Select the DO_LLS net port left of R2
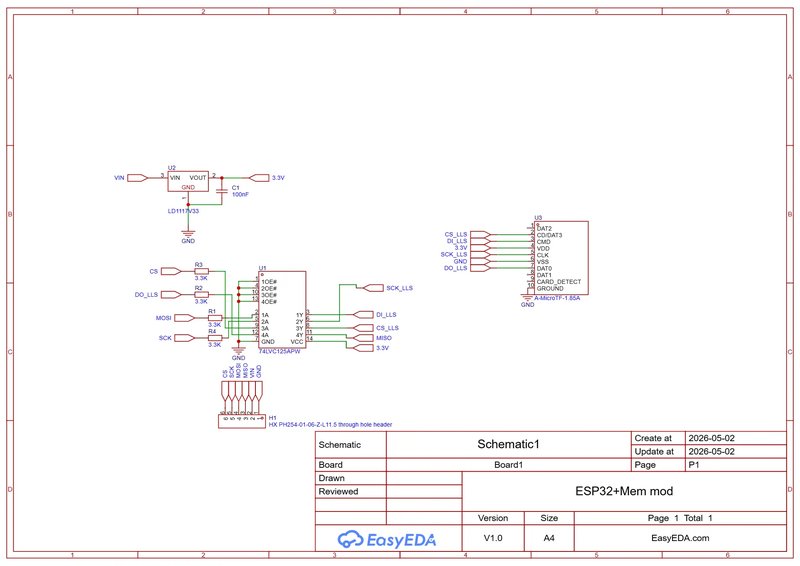Image resolution: width=800 pixels, height=566 pixels. coord(171,294)
